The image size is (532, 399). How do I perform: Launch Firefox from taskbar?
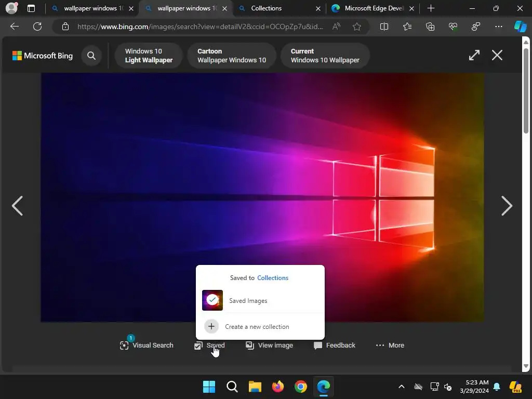point(278,387)
